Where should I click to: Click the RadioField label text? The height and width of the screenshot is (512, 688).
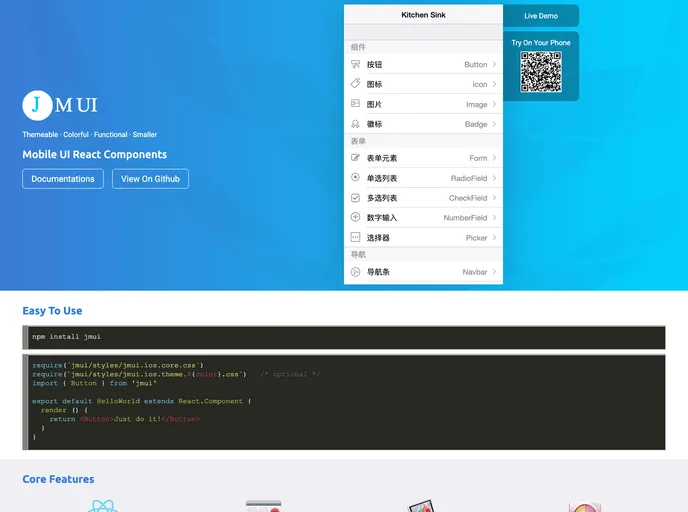(x=469, y=178)
